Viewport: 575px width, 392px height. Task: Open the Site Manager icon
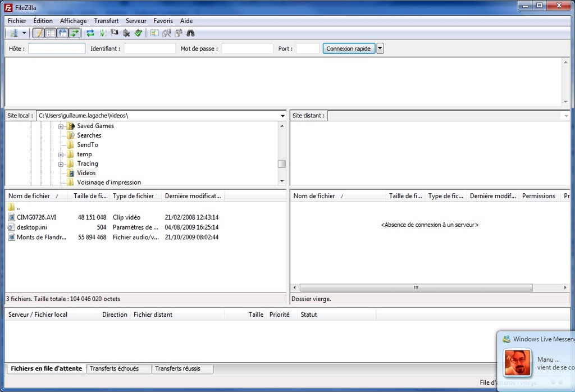click(13, 33)
